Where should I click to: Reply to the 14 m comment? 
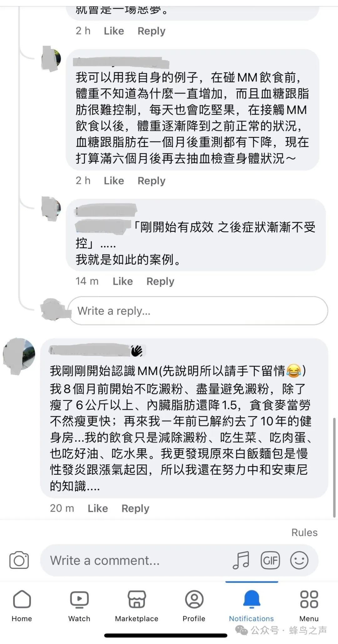[160, 282]
